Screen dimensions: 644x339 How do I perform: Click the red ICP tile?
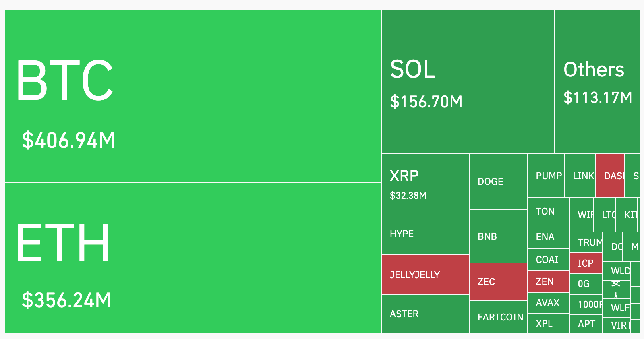pyautogui.click(x=586, y=263)
